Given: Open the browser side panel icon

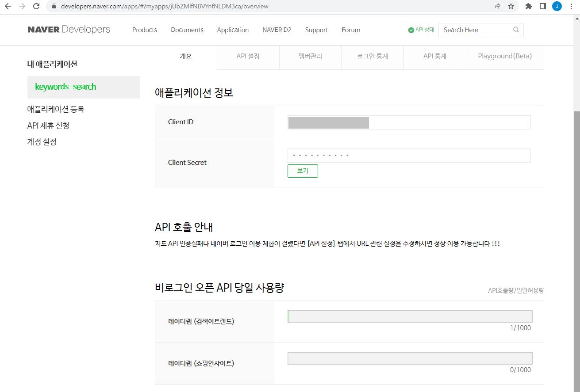Looking at the screenshot, I should [542, 6].
